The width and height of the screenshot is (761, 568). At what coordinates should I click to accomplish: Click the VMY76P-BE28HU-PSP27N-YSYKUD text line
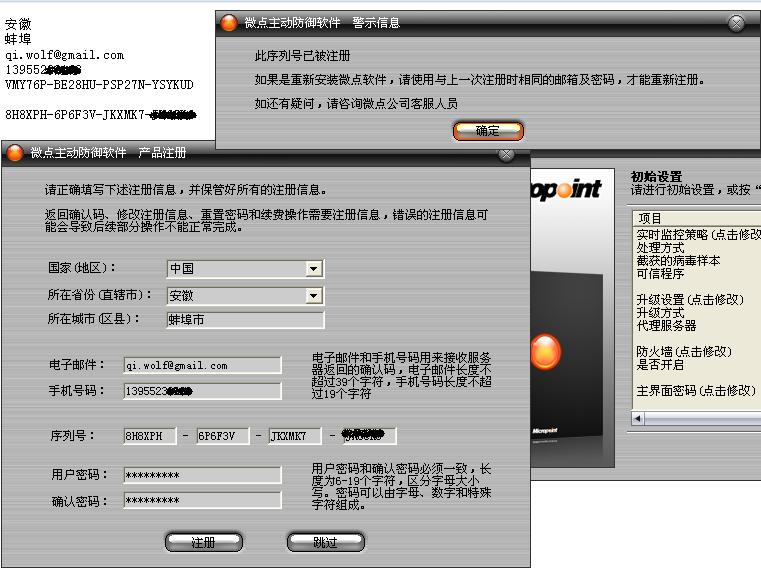(99, 84)
